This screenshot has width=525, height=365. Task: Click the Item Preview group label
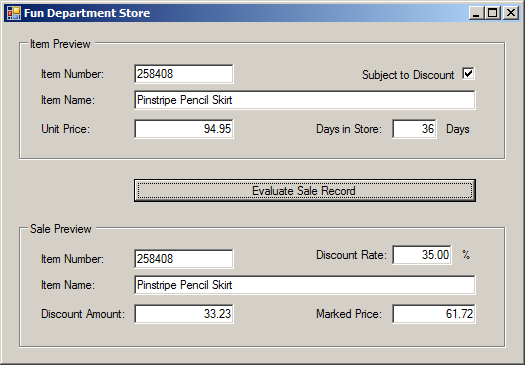[x=60, y=44]
